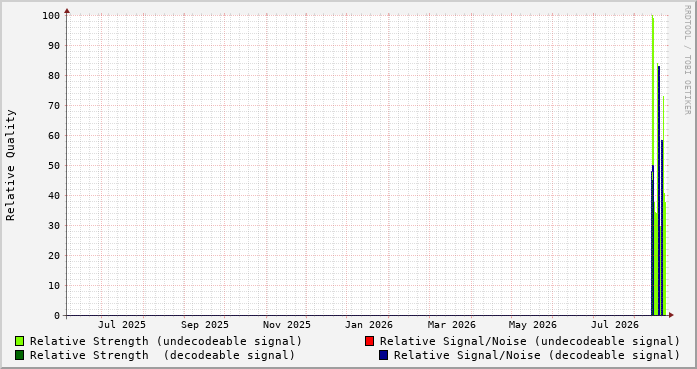Click the Jan 2026 axis label
This screenshot has height=369, width=697.
[x=369, y=325]
